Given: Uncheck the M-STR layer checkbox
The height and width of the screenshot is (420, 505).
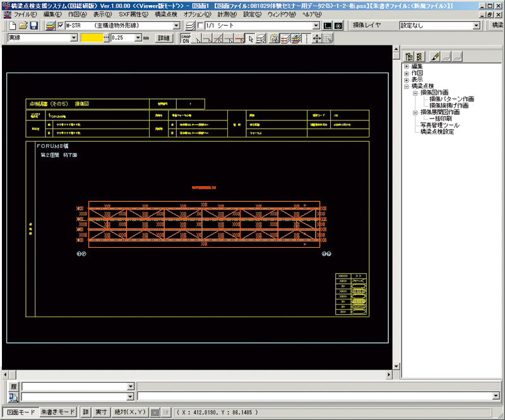Looking at the screenshot, I should click(61, 26).
